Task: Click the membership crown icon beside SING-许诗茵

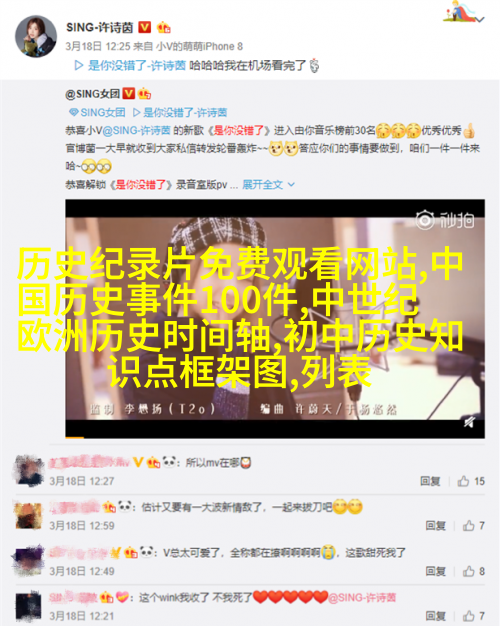Action: [164, 27]
